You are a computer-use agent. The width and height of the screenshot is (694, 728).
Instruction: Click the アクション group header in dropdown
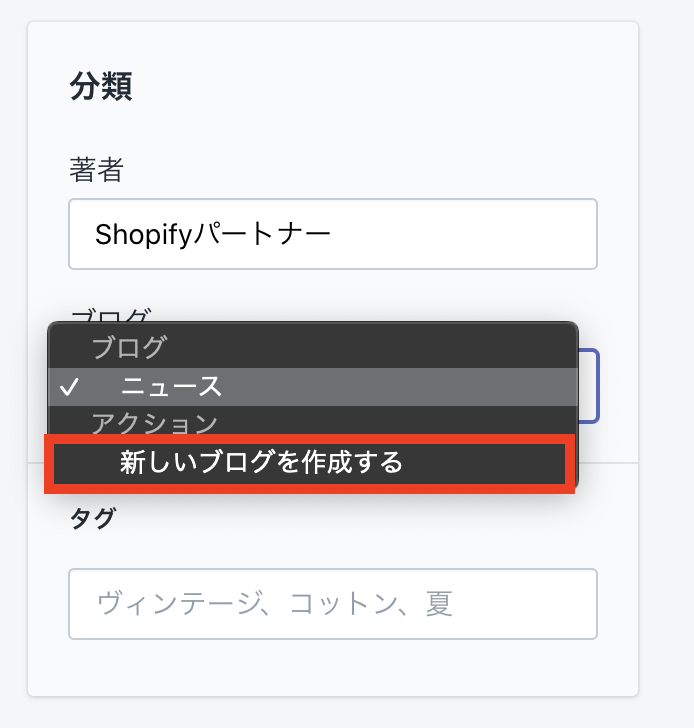pyautogui.click(x=155, y=424)
